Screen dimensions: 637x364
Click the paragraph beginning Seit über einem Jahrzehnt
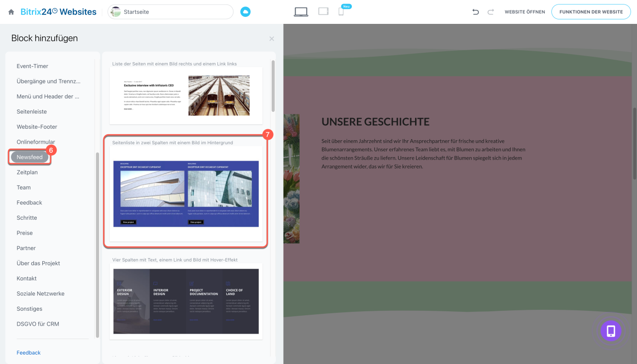click(424, 154)
